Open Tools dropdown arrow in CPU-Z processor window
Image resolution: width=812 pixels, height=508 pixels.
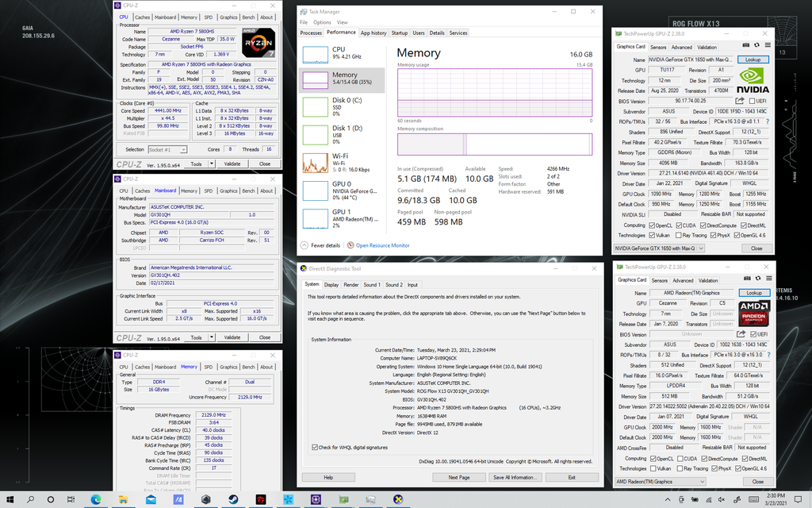[211, 164]
